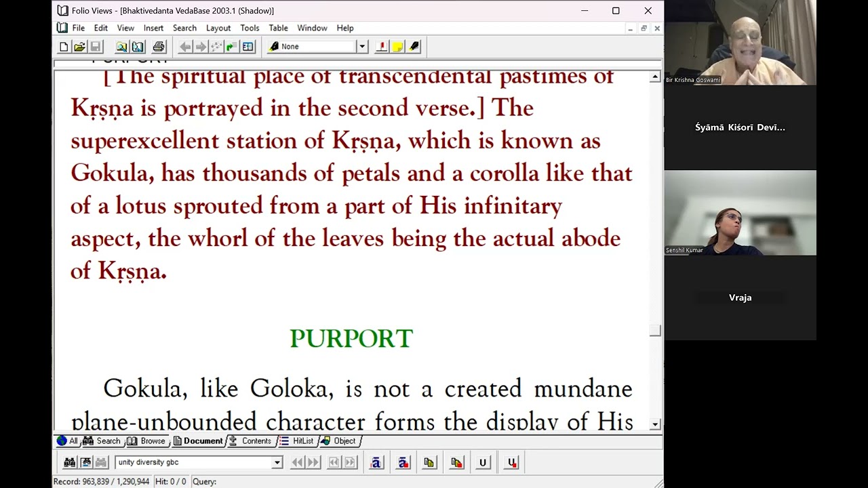Print the document with printer icon
This screenshot has height=488, width=868.
[159, 47]
